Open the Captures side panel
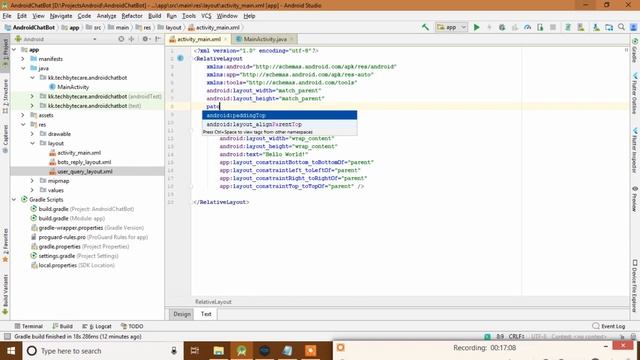 click(x=5, y=139)
